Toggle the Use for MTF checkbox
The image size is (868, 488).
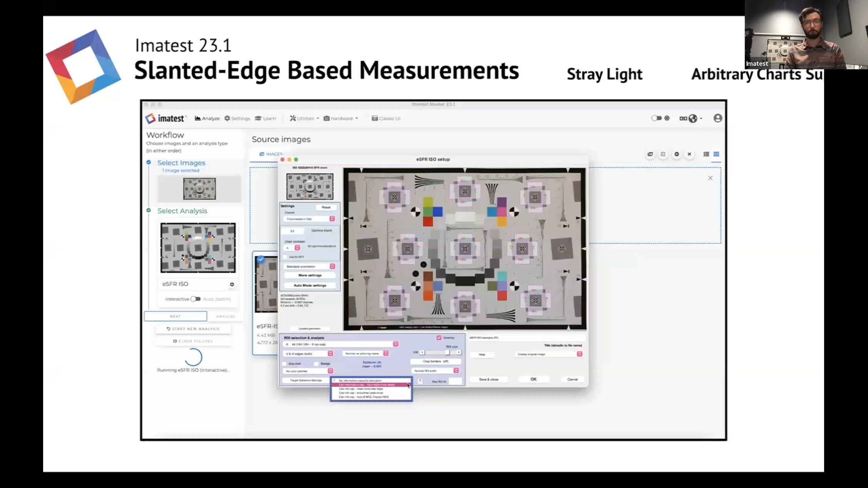pyautogui.click(x=285, y=257)
